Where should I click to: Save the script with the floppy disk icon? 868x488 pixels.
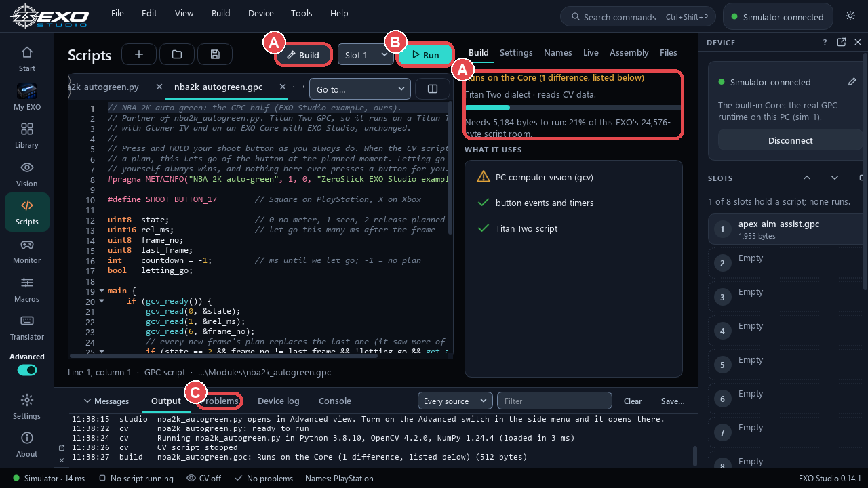215,55
